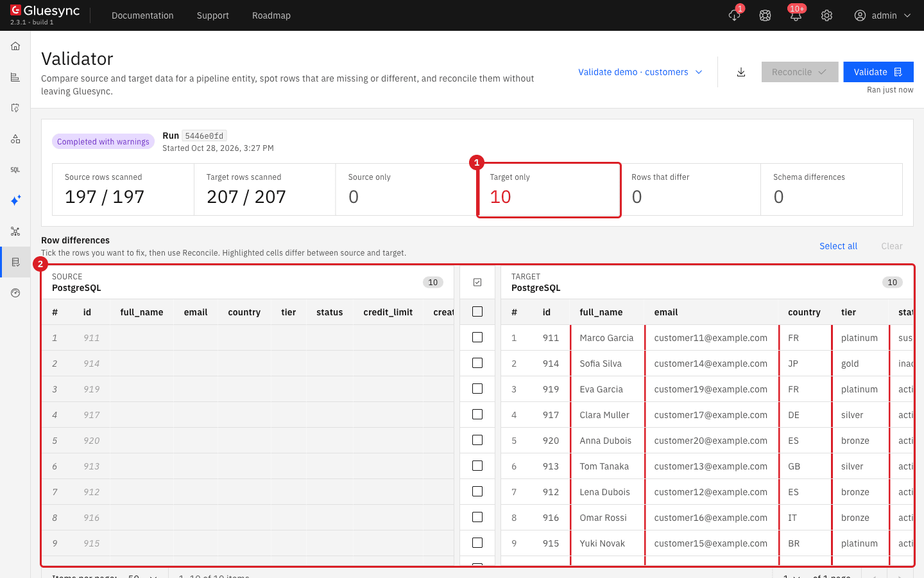
Task: Open the calendar-sync sidebar icon
Action: [15, 108]
